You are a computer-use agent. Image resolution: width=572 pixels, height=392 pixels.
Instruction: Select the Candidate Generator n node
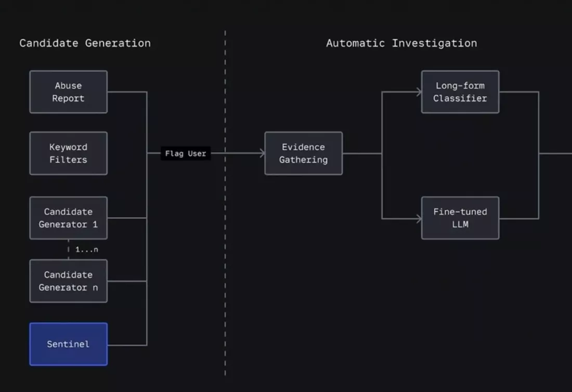(68, 281)
